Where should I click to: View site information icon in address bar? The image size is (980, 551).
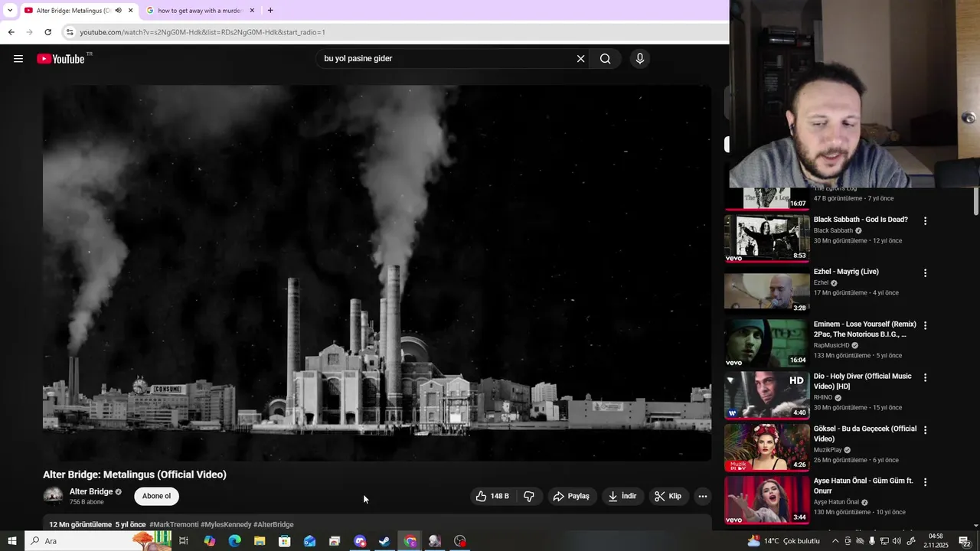(70, 32)
